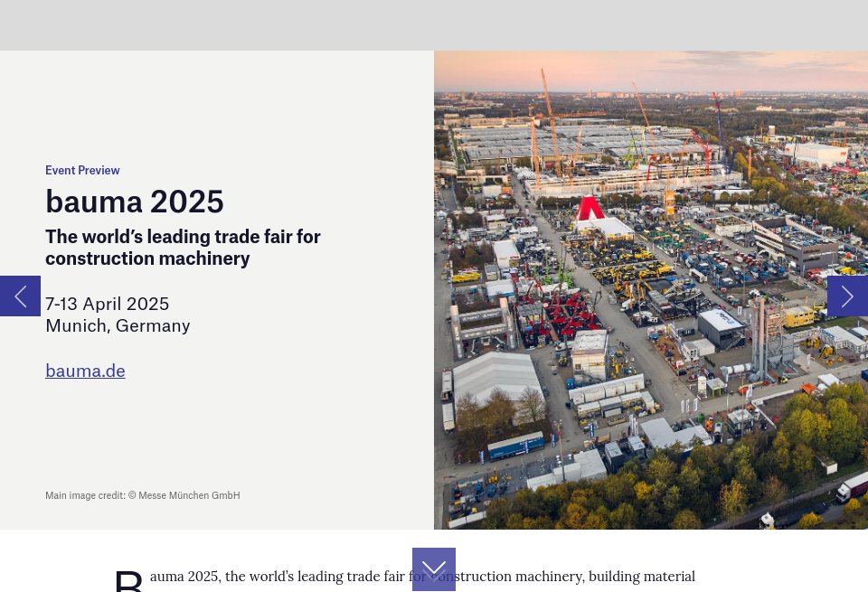This screenshot has width=868, height=592.
Task: Click the construction machinery subtitle text
Action: (x=183, y=247)
